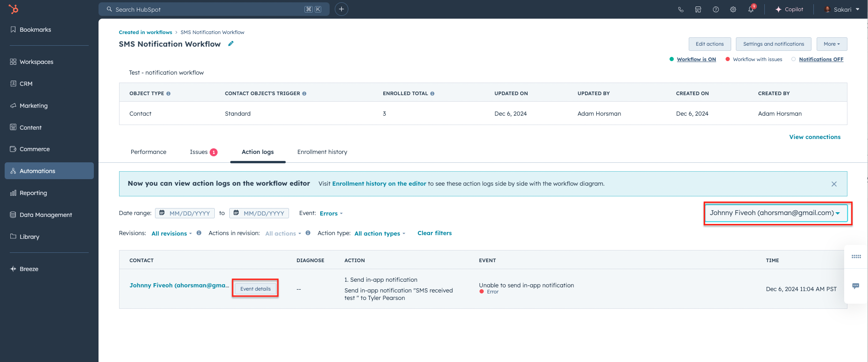This screenshot has height=362, width=868.
Task: Show Actions in revision info icon
Action: tap(308, 233)
